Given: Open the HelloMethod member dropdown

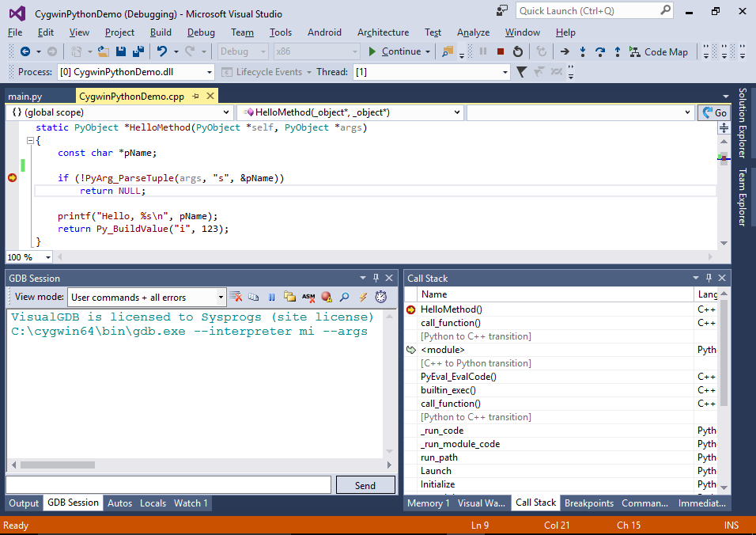Looking at the screenshot, I should point(457,112).
